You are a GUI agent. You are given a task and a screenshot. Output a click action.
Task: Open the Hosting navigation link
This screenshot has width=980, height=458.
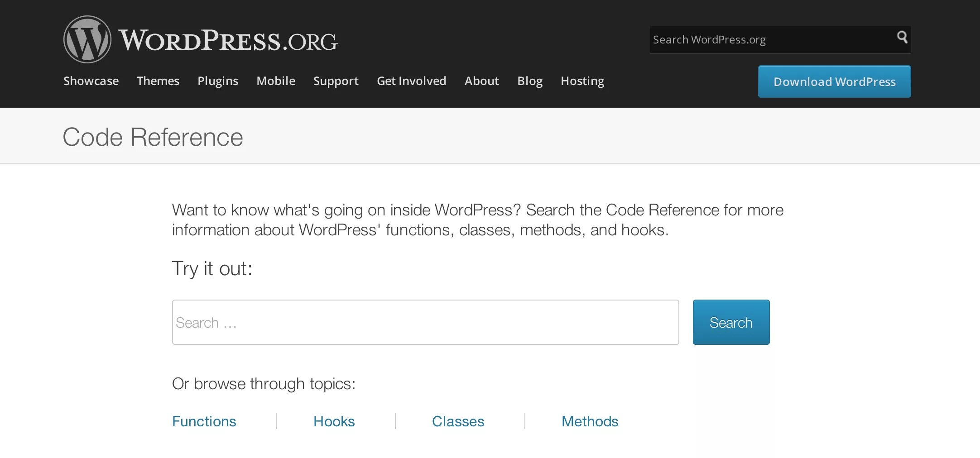click(582, 81)
